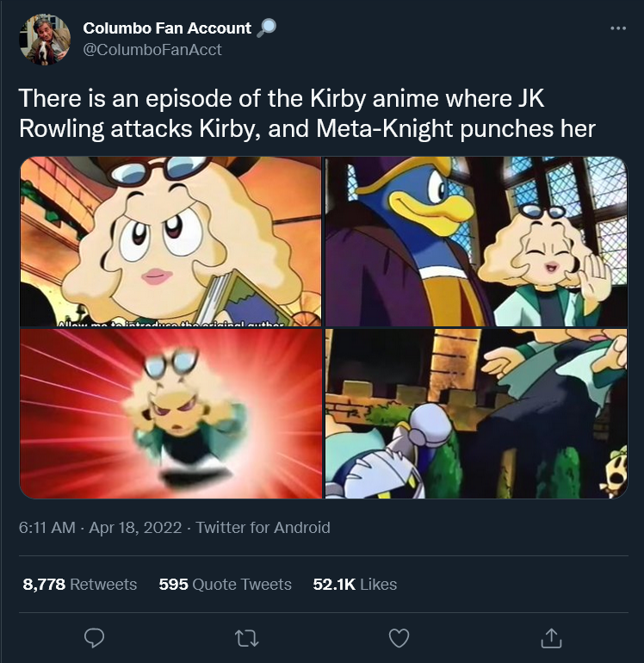
Task: Open the share tweet icon
Action: pos(551,638)
